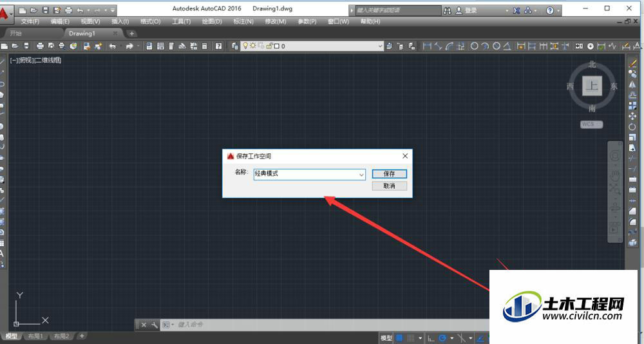Open the Layer Properties Manager icon
The image size is (644, 344).
pyautogui.click(x=234, y=46)
